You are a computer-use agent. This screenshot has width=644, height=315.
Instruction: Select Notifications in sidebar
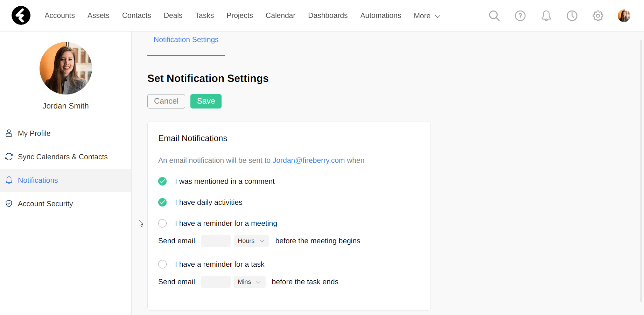click(65, 180)
